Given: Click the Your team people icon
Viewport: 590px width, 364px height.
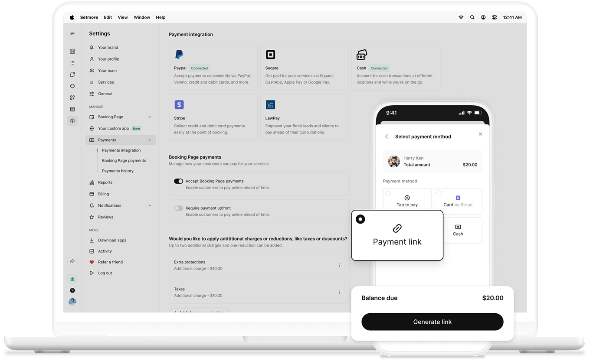Looking at the screenshot, I should [x=92, y=71].
